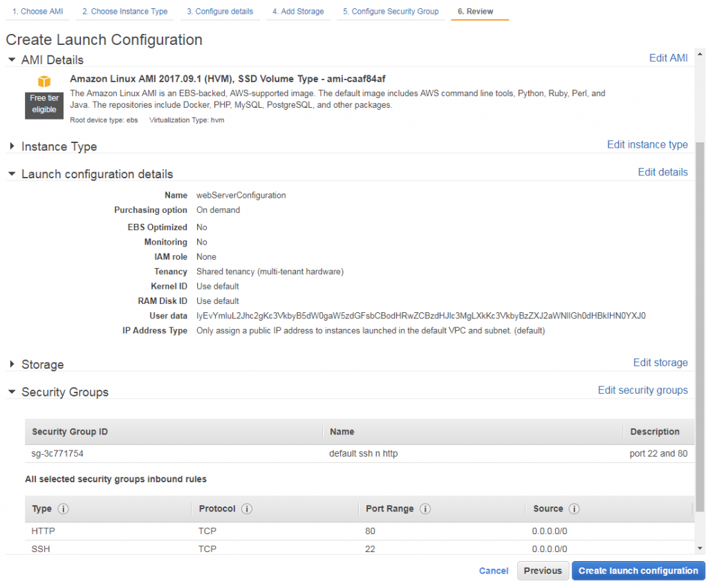Viewport: 708px width, 588px height.
Task: Collapse the AMI Details section
Action: tap(11, 59)
